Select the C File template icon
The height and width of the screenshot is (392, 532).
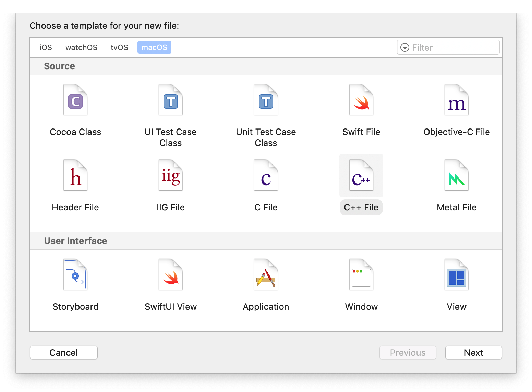pyautogui.click(x=266, y=175)
